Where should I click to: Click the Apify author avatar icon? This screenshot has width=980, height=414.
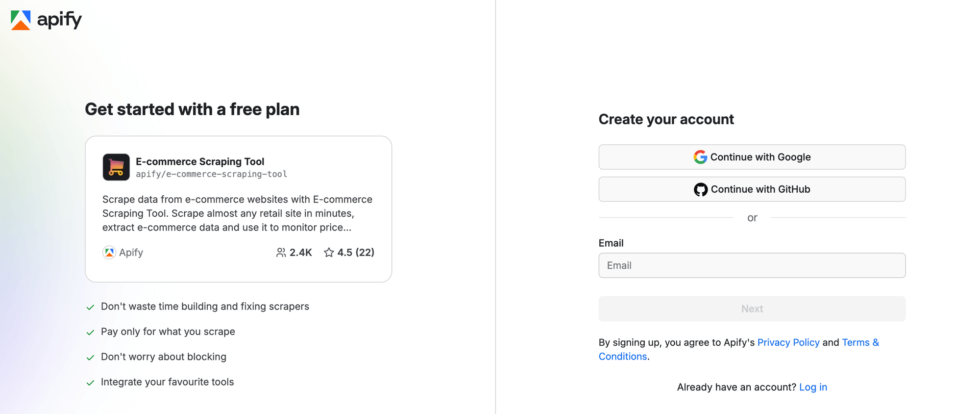109,252
